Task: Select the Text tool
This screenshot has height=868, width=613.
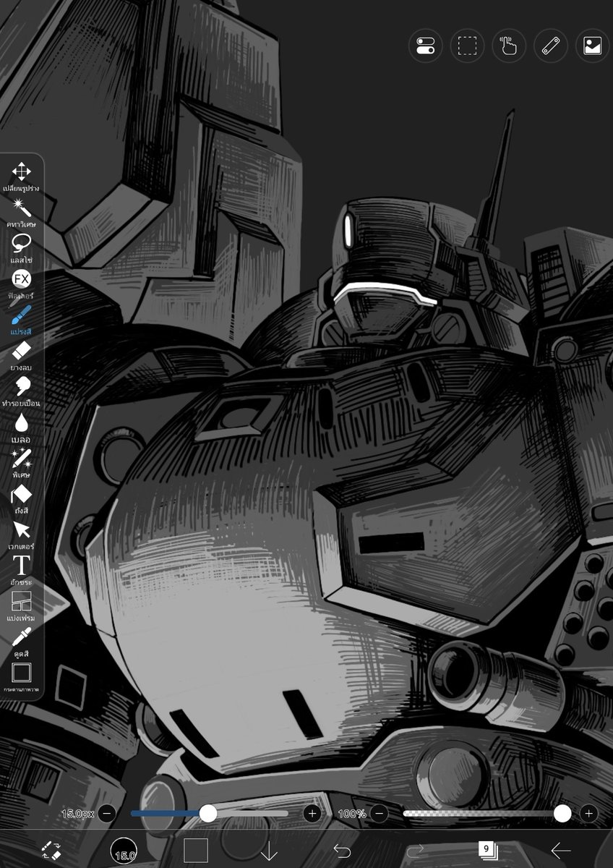Action: click(21, 571)
